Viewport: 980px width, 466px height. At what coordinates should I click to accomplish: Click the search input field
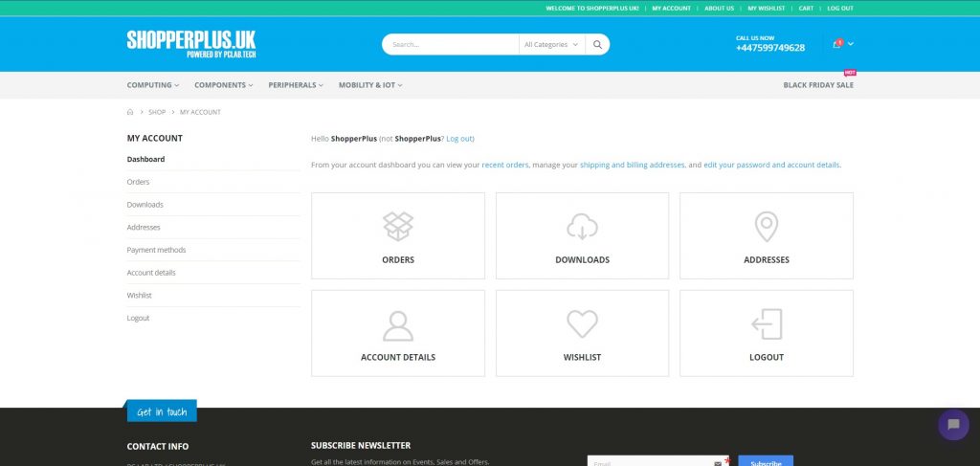click(x=452, y=44)
